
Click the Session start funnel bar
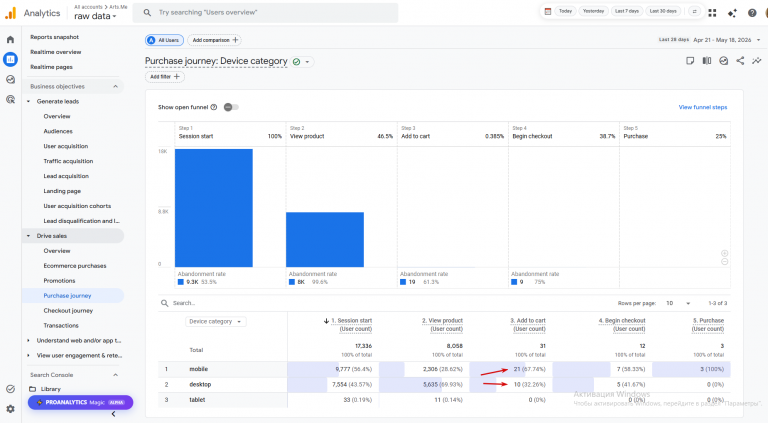(214, 208)
